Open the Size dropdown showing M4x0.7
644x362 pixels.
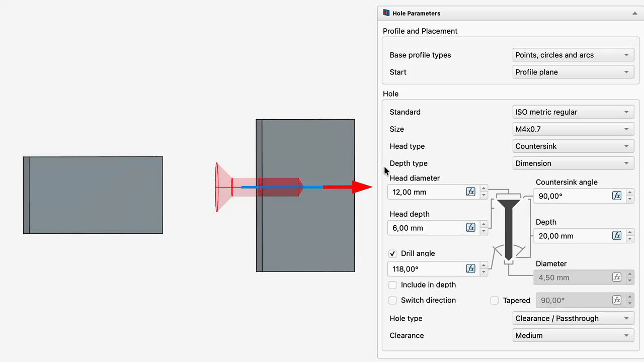[573, 129]
